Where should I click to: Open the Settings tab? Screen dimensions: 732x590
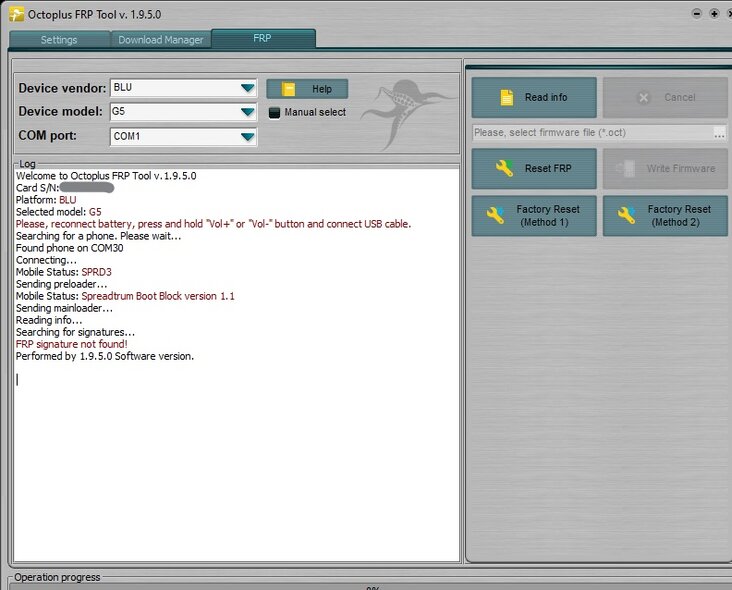pyautogui.click(x=59, y=40)
